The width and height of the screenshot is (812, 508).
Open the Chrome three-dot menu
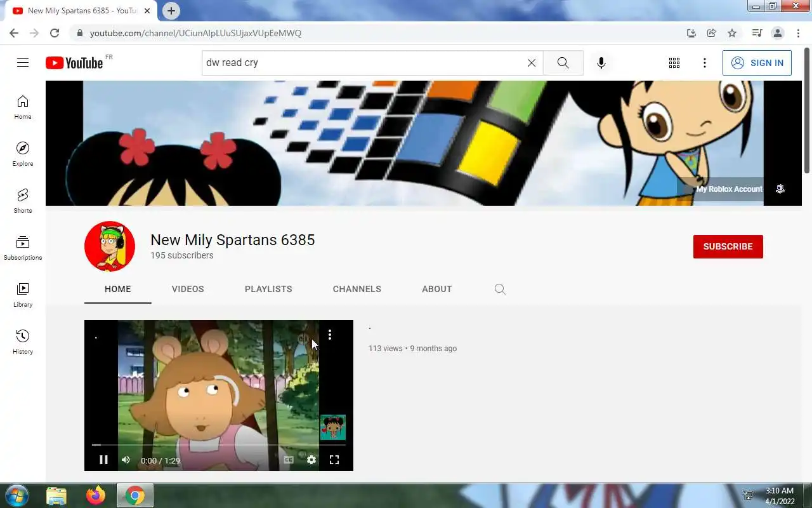coord(797,33)
